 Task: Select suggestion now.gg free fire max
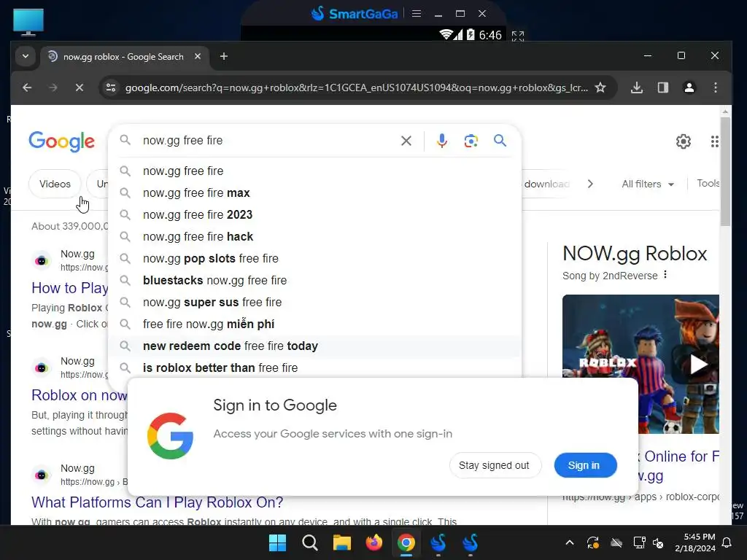[314, 192]
